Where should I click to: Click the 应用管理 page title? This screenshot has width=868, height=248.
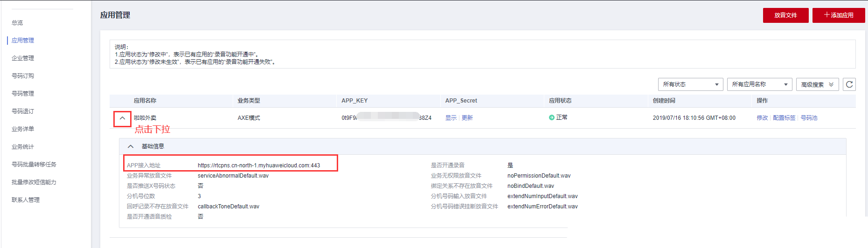click(x=115, y=15)
